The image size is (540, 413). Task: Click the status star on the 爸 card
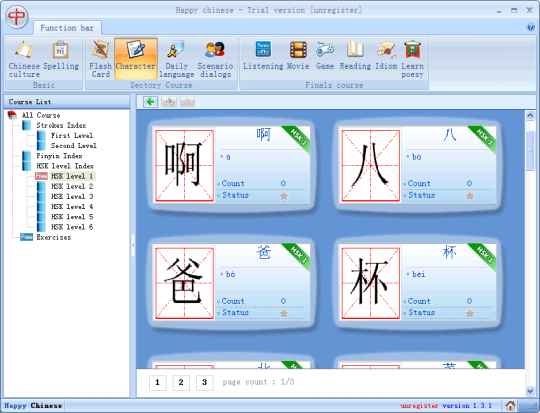284,313
